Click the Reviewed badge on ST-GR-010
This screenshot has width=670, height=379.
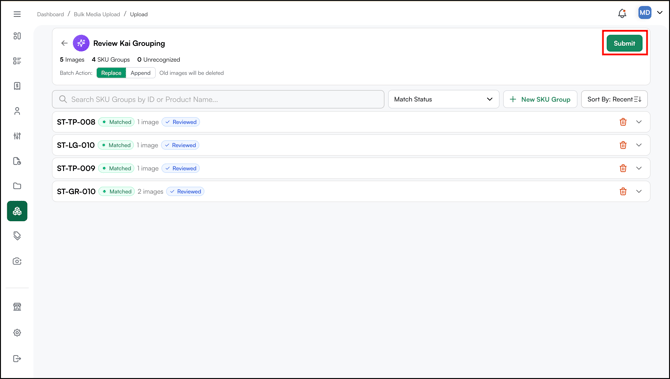click(x=185, y=191)
